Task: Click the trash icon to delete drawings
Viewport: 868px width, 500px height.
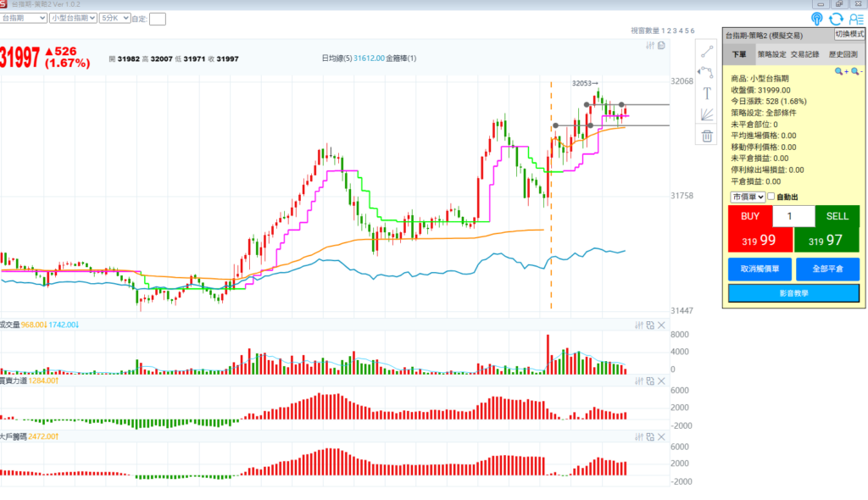Action: 707,136
